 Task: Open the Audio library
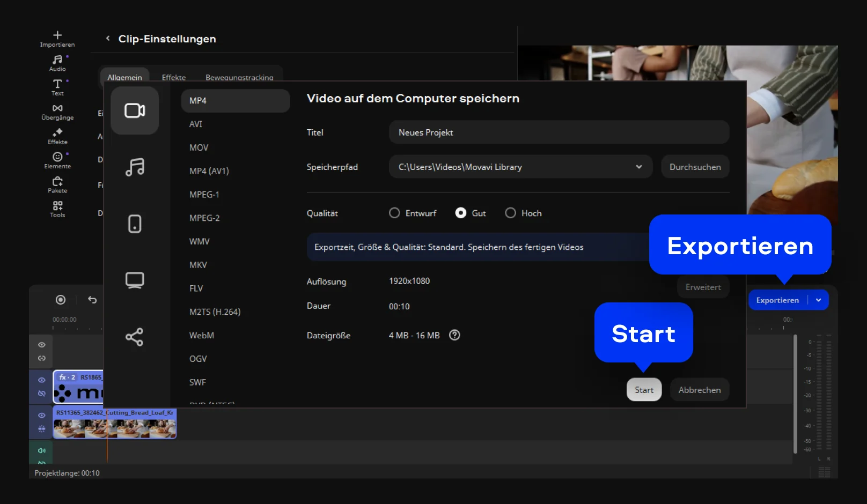(57, 63)
